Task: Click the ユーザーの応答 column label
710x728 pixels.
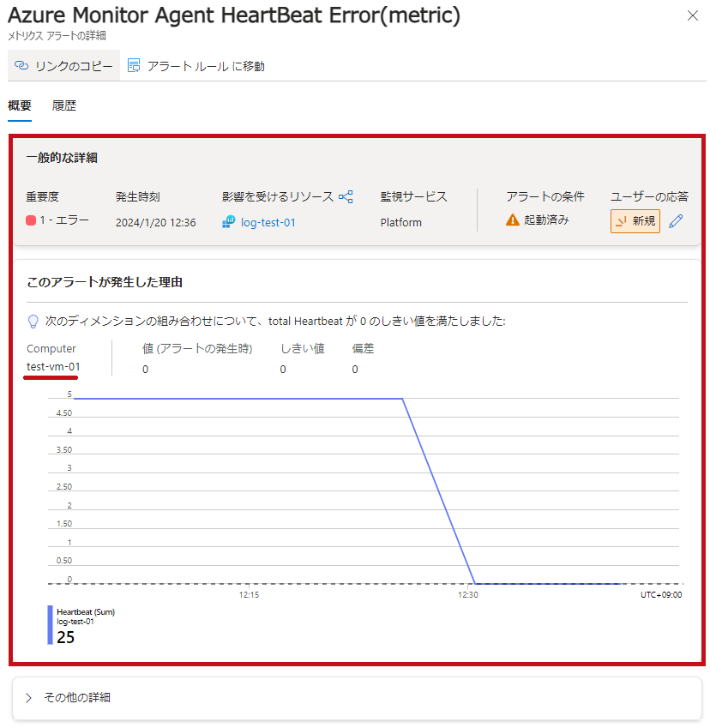Action: (649, 197)
